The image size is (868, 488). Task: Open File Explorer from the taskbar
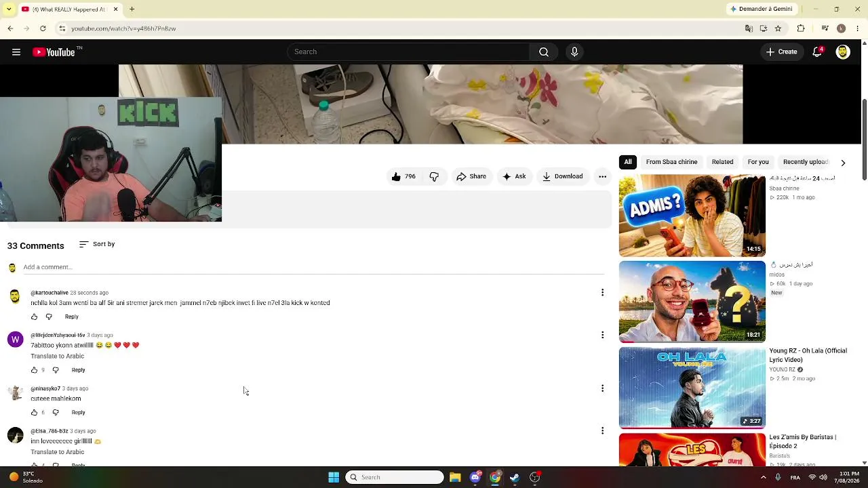455,477
